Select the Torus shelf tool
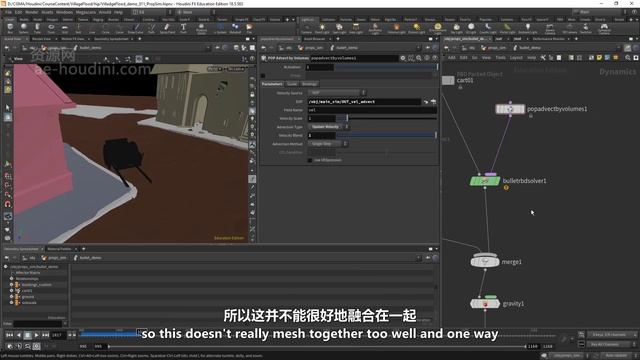 pyautogui.click(x=51, y=28)
